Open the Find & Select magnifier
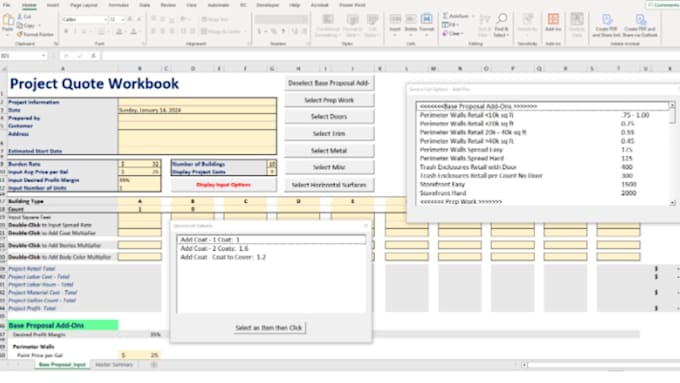 click(x=501, y=19)
